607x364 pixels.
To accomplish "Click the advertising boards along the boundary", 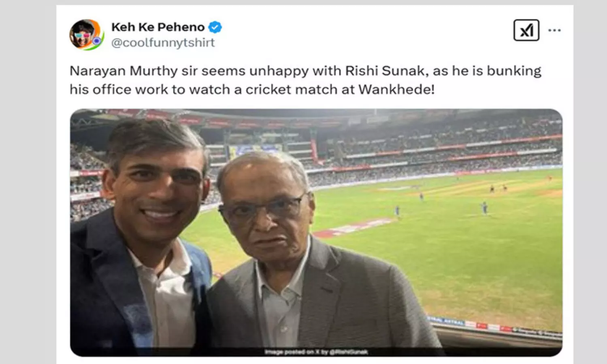I will tap(494, 326).
